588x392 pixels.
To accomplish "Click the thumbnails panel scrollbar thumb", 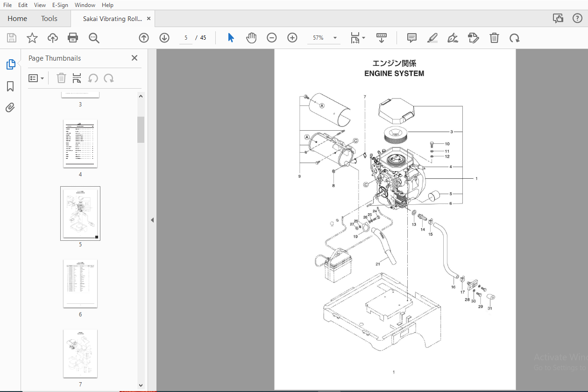I will pyautogui.click(x=141, y=130).
